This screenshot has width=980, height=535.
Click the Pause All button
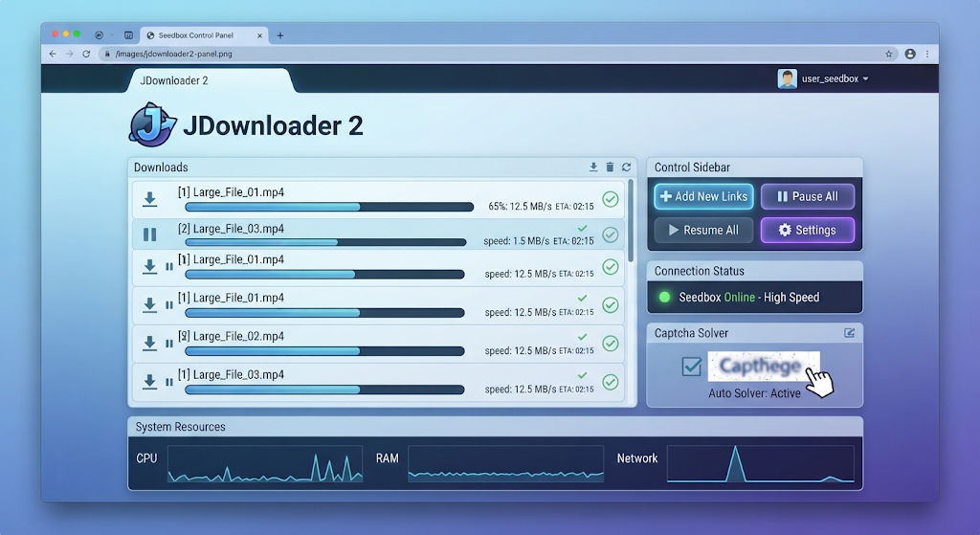pyautogui.click(x=808, y=196)
